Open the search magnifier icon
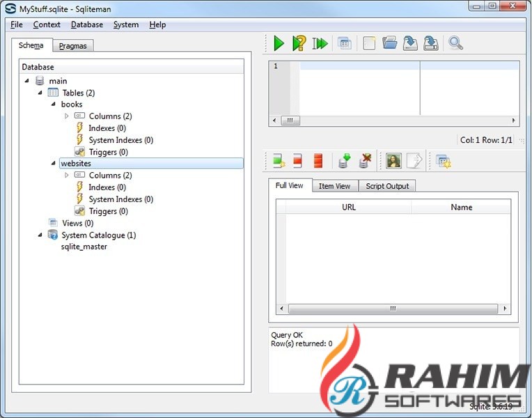This screenshot has height=418, width=532. coord(455,43)
